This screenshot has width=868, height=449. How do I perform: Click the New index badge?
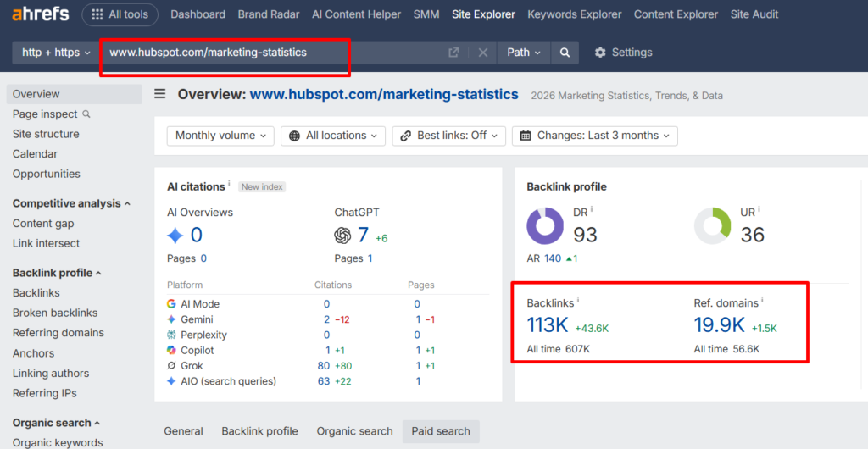pos(263,187)
